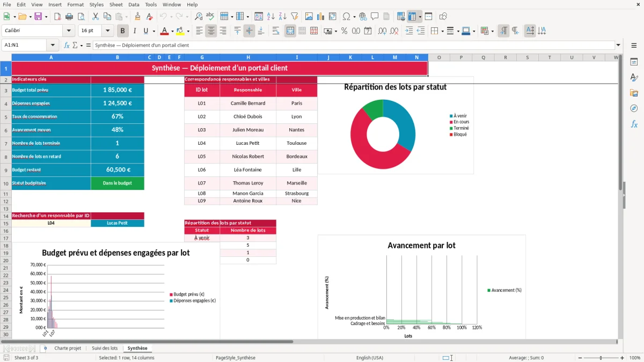Insert a pivot table
The width and height of the screenshot is (644, 362).
click(x=332, y=17)
